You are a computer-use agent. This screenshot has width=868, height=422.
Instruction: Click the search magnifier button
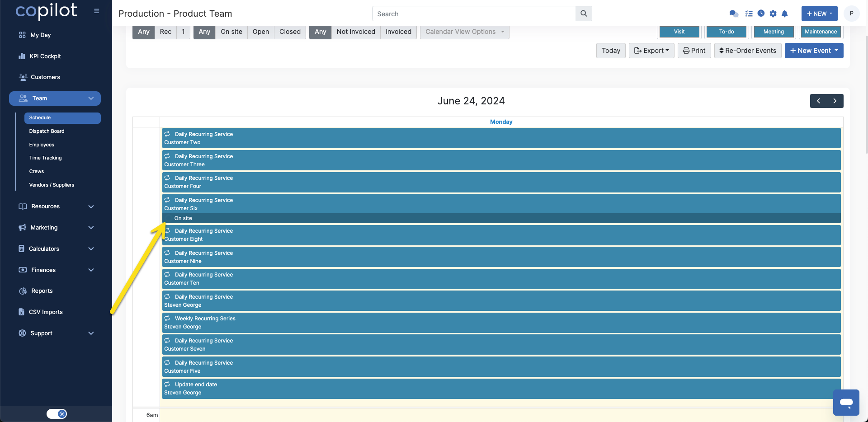click(x=584, y=14)
